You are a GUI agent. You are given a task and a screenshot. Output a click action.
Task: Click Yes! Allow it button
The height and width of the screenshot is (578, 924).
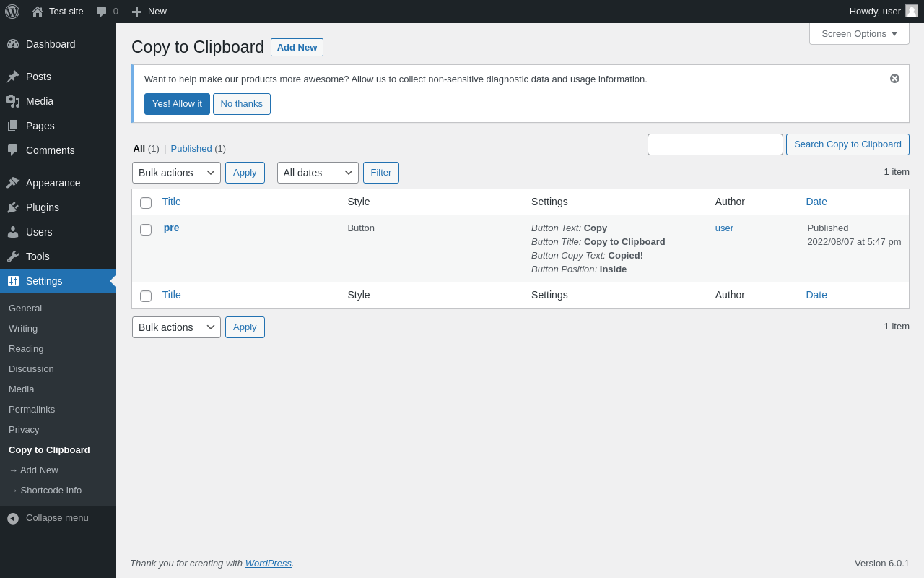coord(177,104)
